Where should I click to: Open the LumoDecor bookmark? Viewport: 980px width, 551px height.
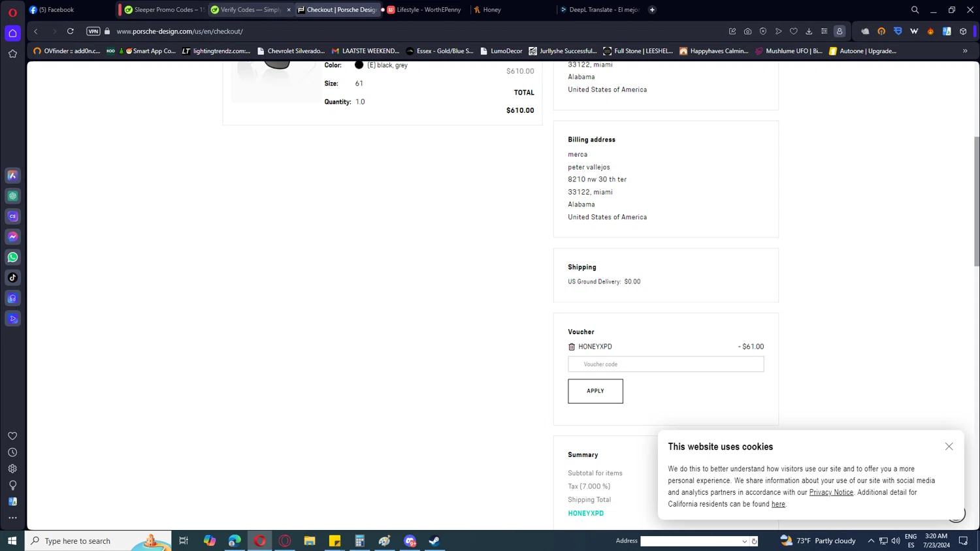click(501, 51)
